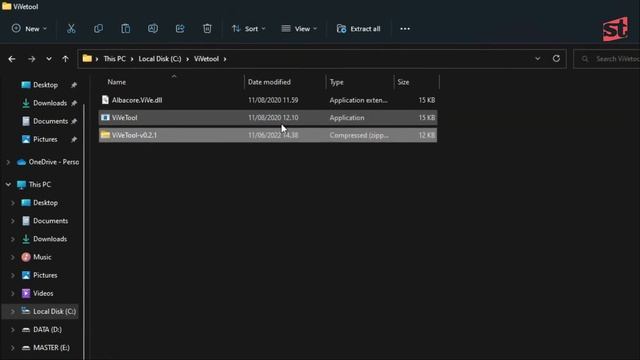Viewport: 640px width, 360px height.
Task: Refresh the folder view
Action: tap(556, 59)
